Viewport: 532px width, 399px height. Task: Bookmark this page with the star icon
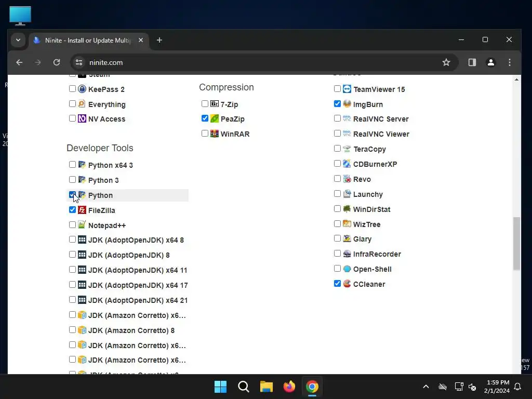446,62
